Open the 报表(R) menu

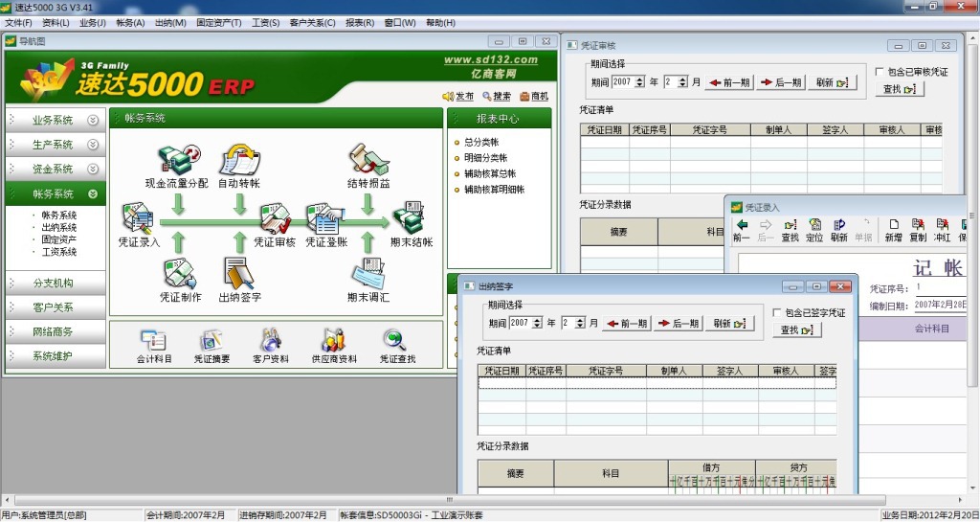coord(360,22)
